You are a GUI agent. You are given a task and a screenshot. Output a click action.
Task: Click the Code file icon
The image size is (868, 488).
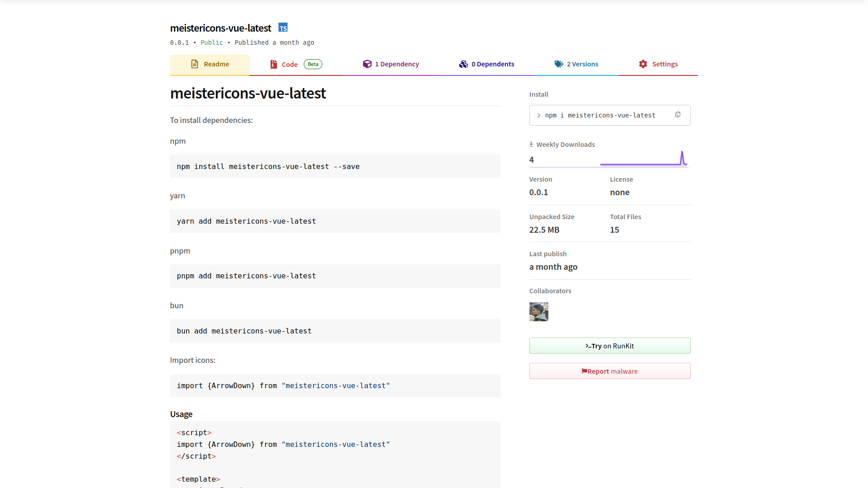pos(274,64)
